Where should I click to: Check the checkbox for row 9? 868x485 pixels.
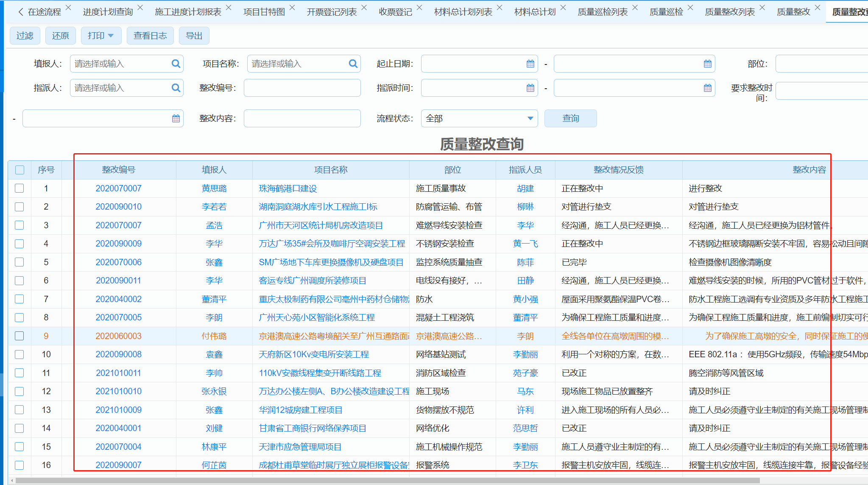[20, 336]
